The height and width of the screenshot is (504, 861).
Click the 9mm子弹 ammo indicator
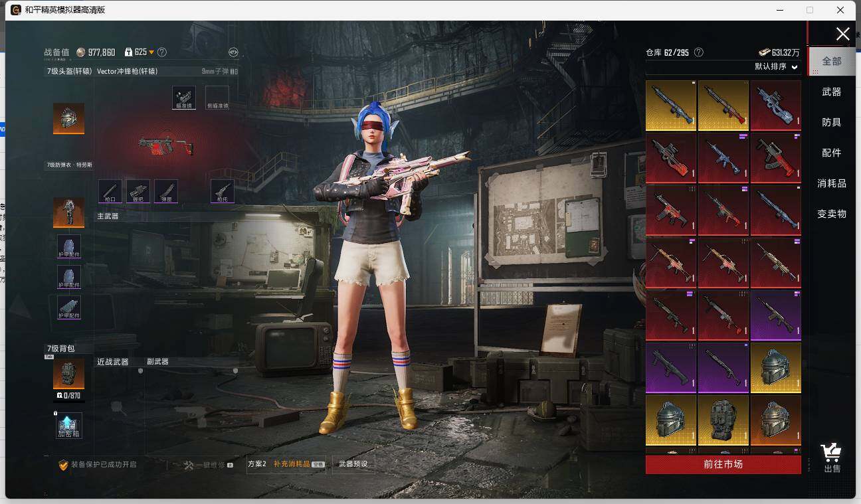tap(219, 71)
